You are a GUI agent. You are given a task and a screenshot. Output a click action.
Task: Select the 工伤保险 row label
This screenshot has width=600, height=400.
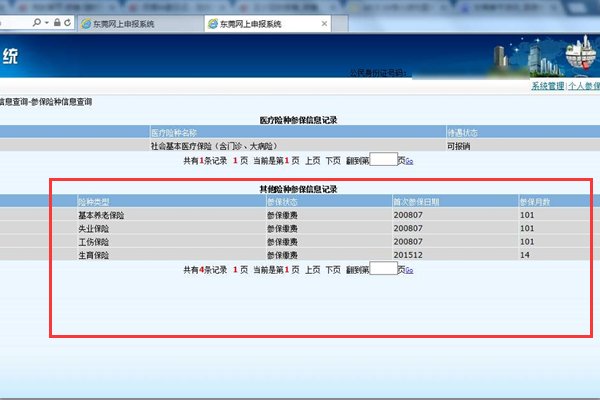[x=94, y=242]
